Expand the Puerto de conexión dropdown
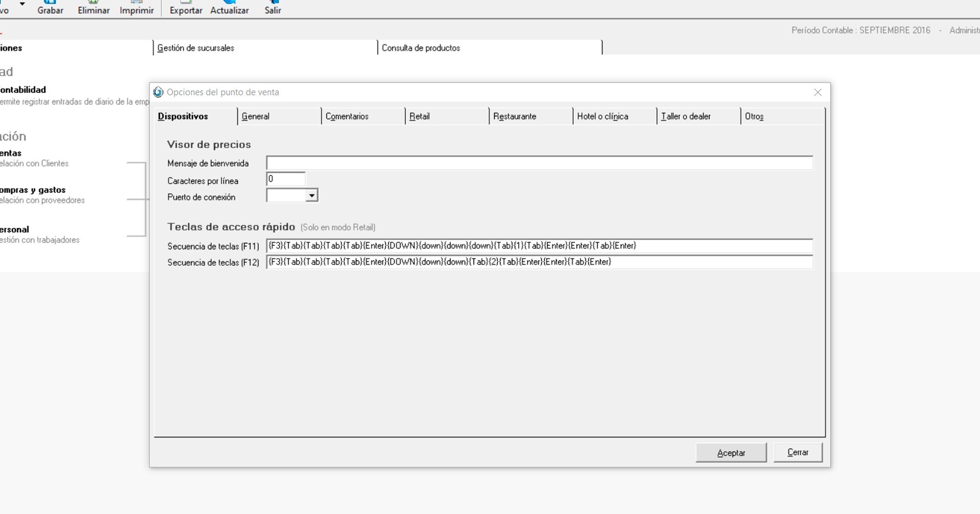Image resolution: width=980 pixels, height=514 pixels. point(311,196)
